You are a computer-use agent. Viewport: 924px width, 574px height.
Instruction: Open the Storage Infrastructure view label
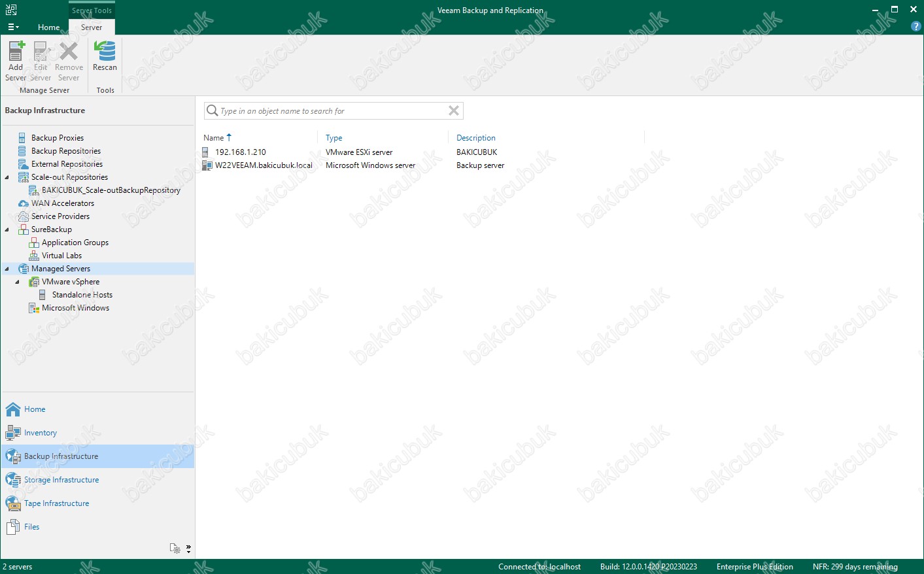(61, 480)
